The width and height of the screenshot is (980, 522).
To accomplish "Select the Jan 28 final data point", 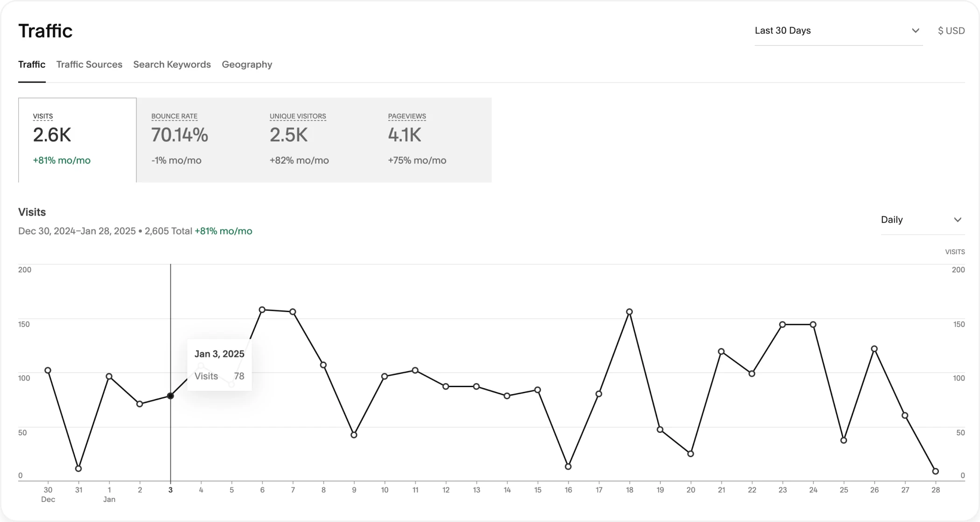I will [x=935, y=471].
